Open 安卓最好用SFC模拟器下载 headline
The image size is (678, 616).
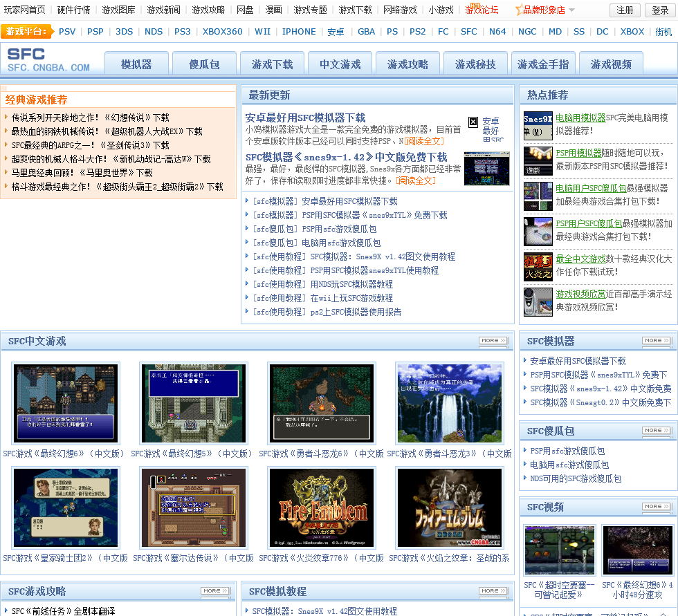click(305, 118)
